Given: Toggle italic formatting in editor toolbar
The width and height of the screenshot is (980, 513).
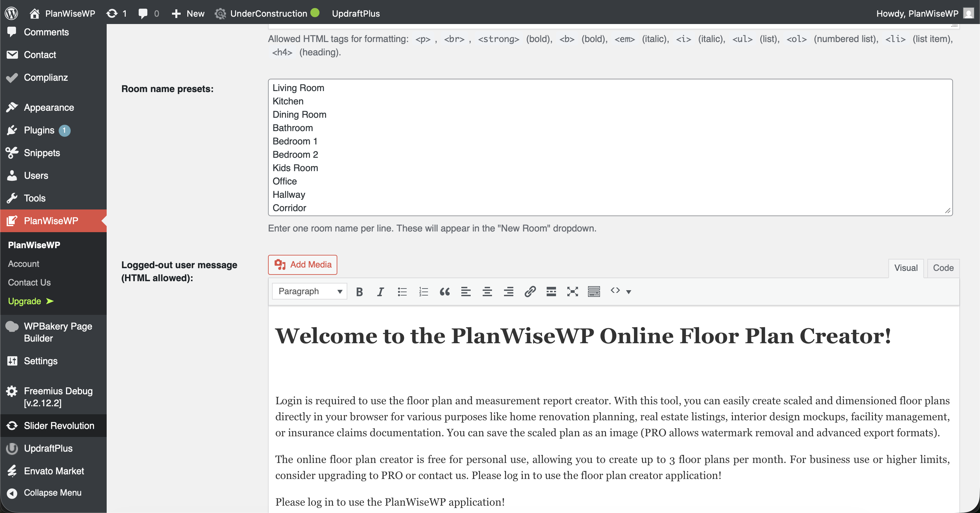Looking at the screenshot, I should pyautogui.click(x=380, y=292).
